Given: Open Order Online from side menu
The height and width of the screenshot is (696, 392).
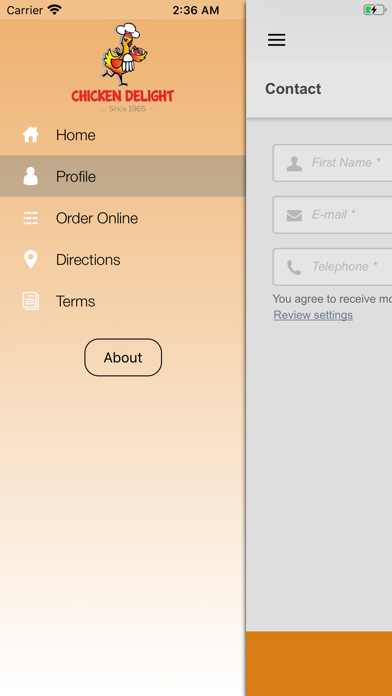Looking at the screenshot, I should pyautogui.click(x=123, y=218).
